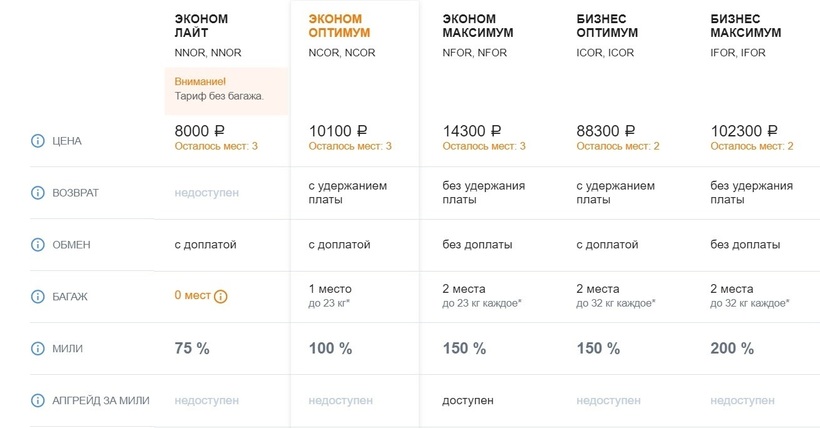820x428 pixels.
Task: Click info icon beside АПГРЕЙД ЗА МИЛИ
Action: (x=39, y=400)
